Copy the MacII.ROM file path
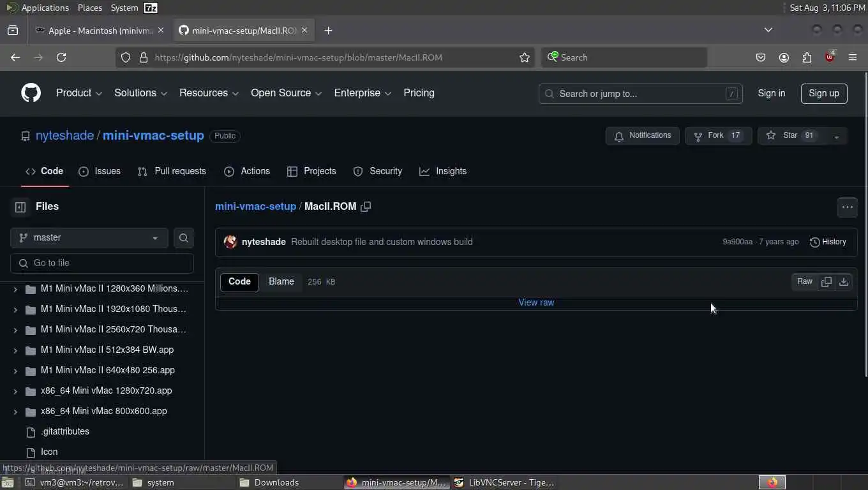 tap(366, 207)
